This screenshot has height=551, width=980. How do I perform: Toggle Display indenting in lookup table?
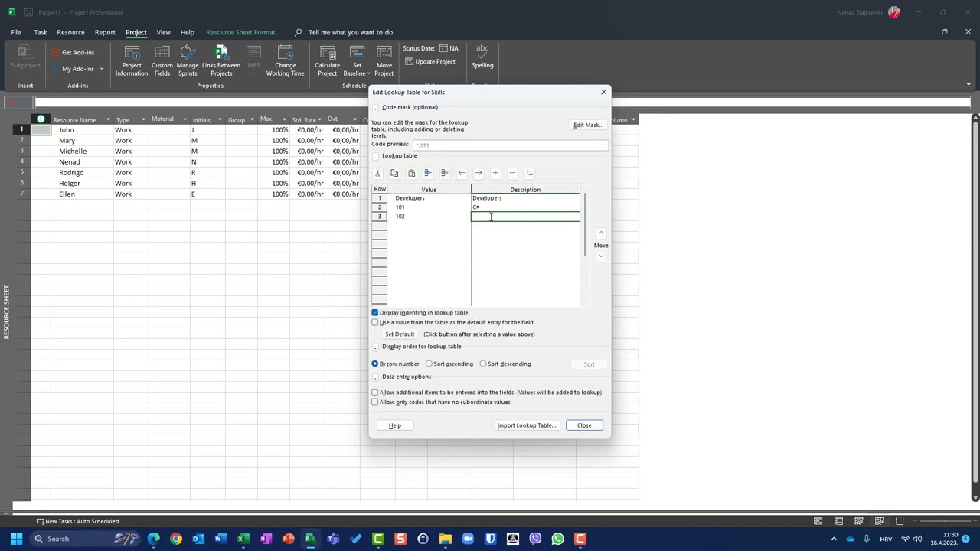click(375, 313)
